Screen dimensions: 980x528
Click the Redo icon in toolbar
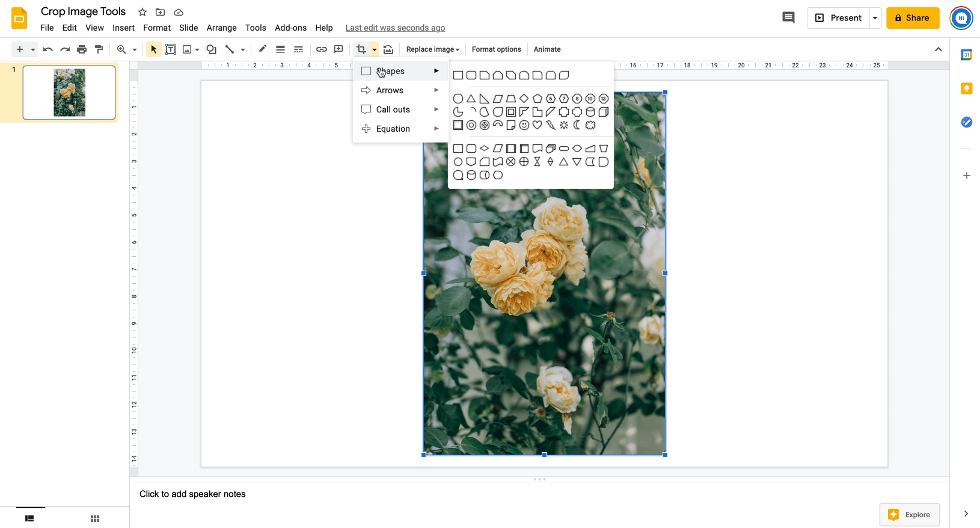coord(65,49)
